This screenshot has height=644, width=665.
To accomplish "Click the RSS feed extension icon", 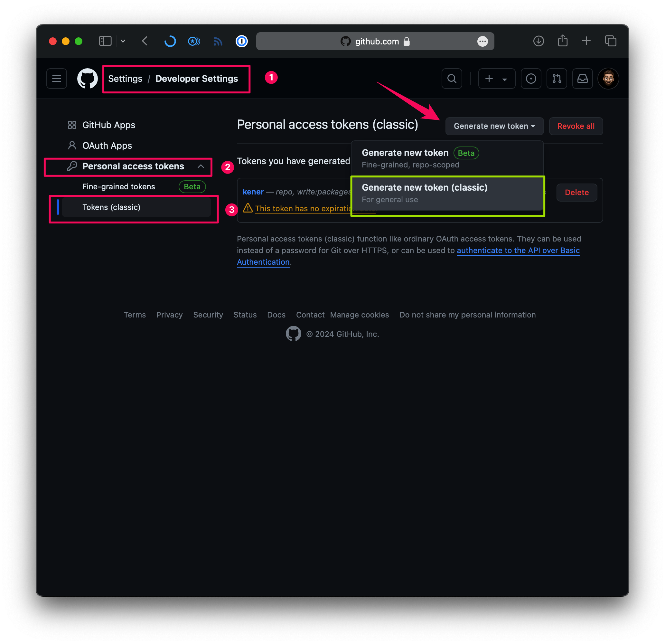I will (218, 42).
